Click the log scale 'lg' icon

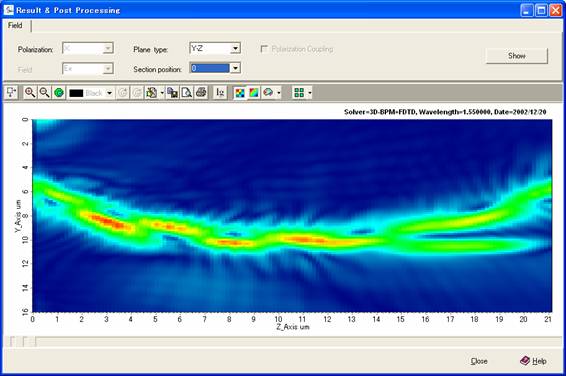click(220, 93)
